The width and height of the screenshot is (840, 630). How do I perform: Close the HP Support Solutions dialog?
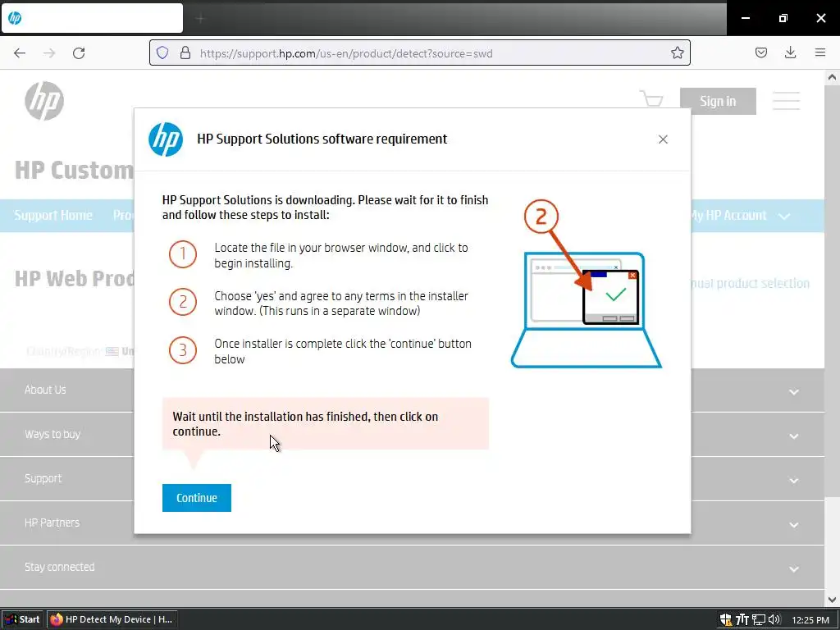tap(663, 139)
